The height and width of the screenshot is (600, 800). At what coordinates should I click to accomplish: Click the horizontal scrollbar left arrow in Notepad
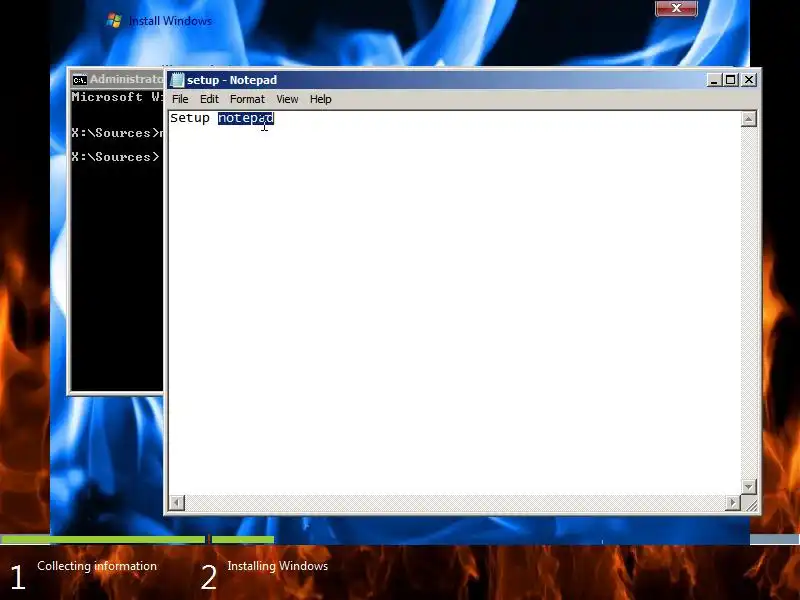(x=177, y=503)
